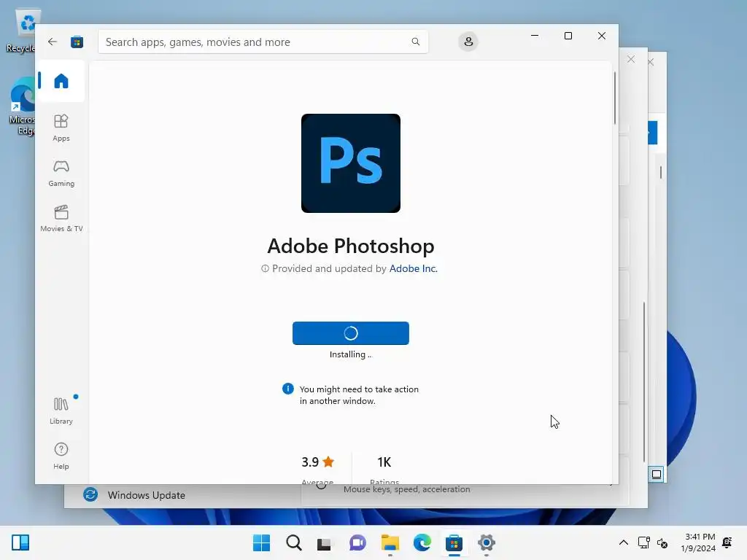Open the Windows Start menu

pyautogui.click(x=261, y=542)
